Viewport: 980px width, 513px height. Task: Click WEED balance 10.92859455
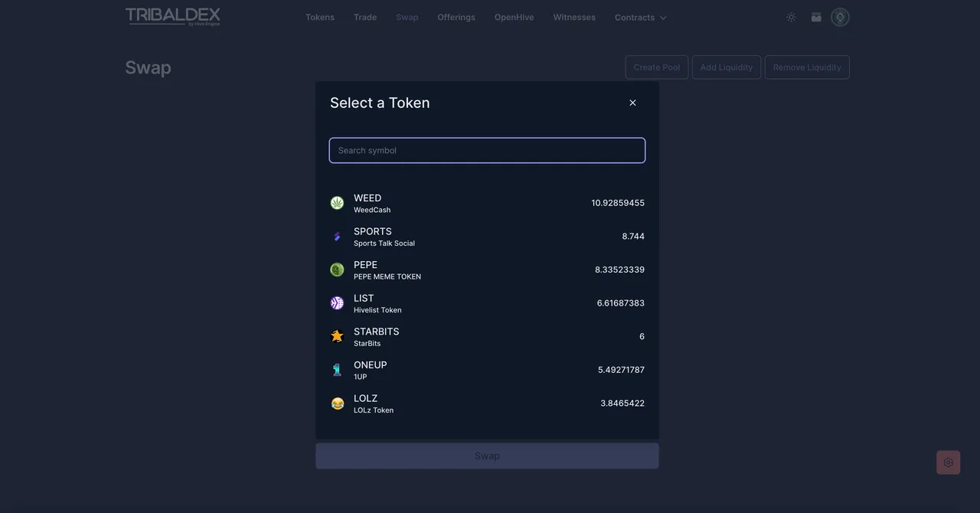tap(618, 203)
